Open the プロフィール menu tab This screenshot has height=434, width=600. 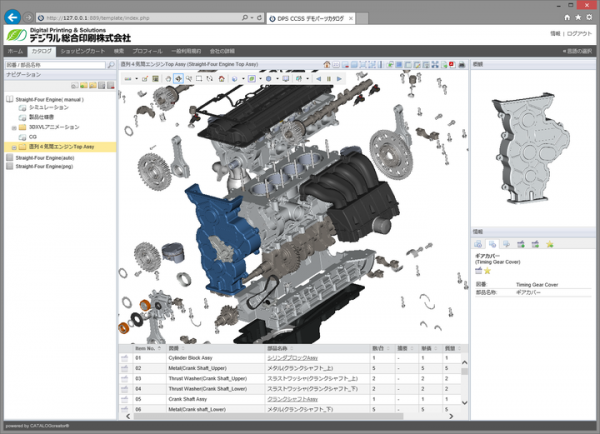click(x=147, y=51)
